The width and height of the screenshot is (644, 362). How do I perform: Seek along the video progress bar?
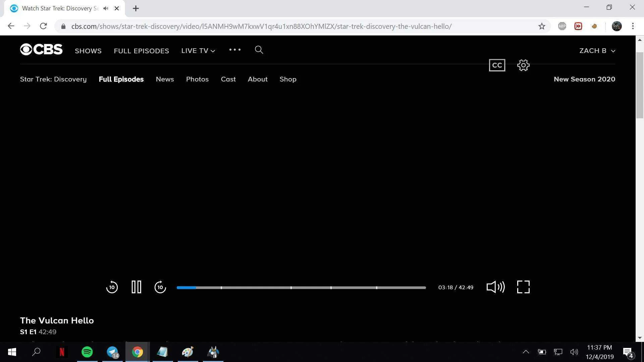coord(301,288)
